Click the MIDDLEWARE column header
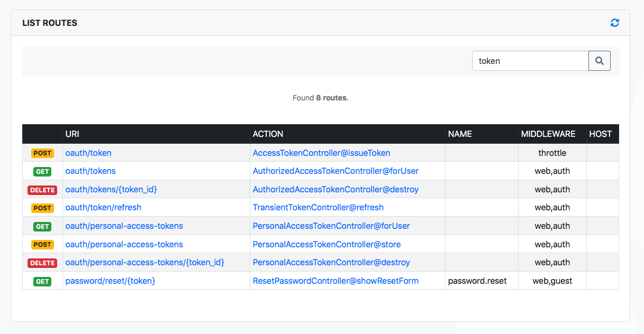The image size is (644, 334). tap(548, 134)
